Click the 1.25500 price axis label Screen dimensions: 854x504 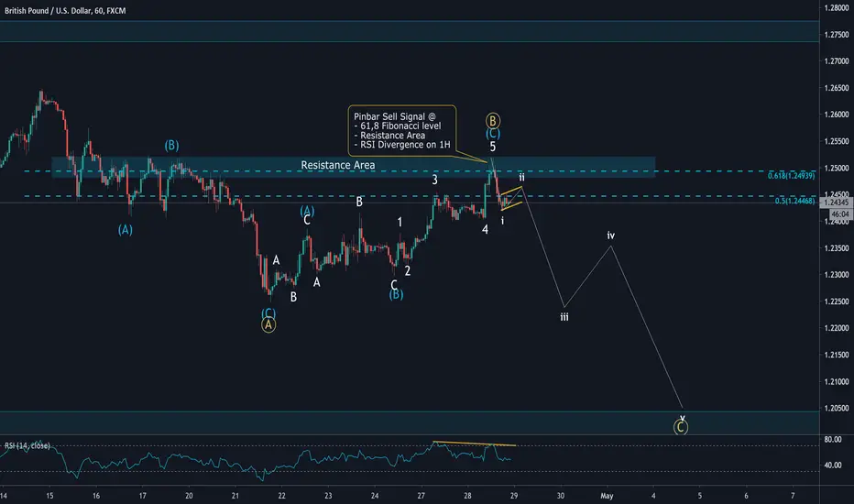pos(837,142)
